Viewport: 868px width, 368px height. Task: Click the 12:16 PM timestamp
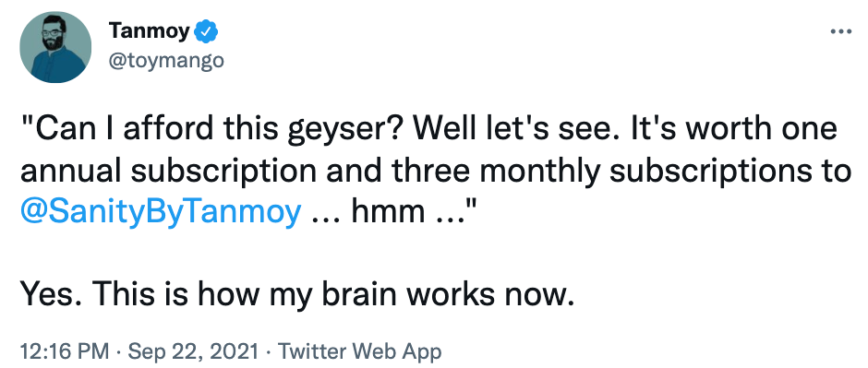(65, 350)
